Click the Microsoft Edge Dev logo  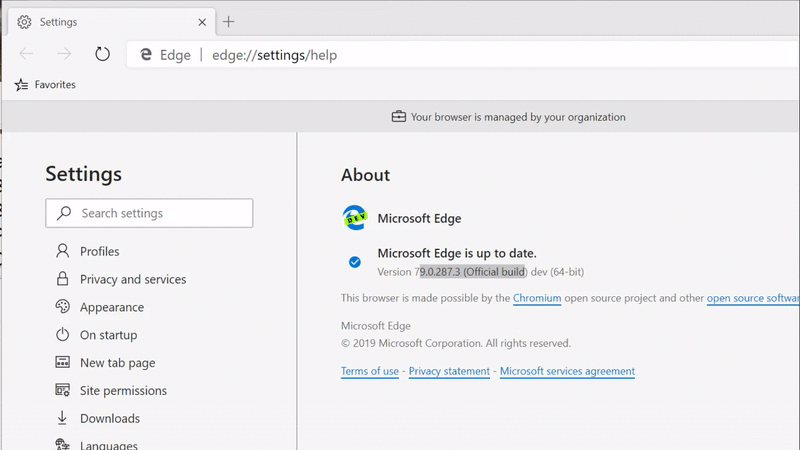354,218
